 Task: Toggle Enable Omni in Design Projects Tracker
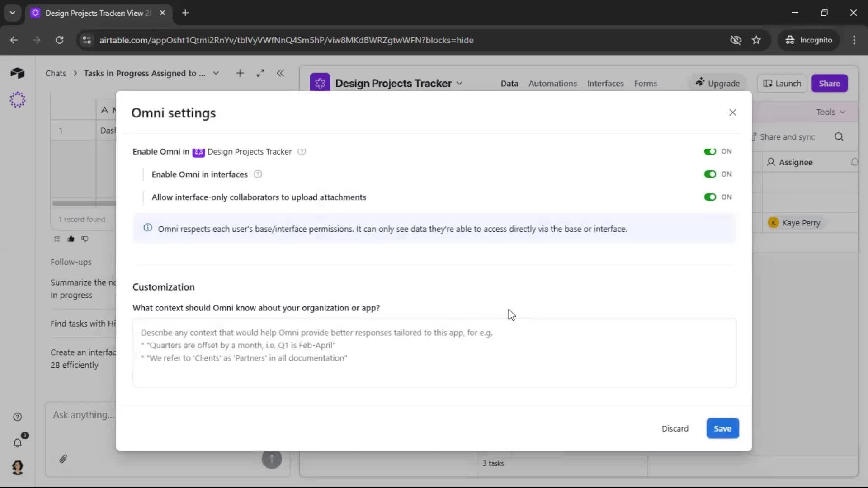click(x=710, y=151)
